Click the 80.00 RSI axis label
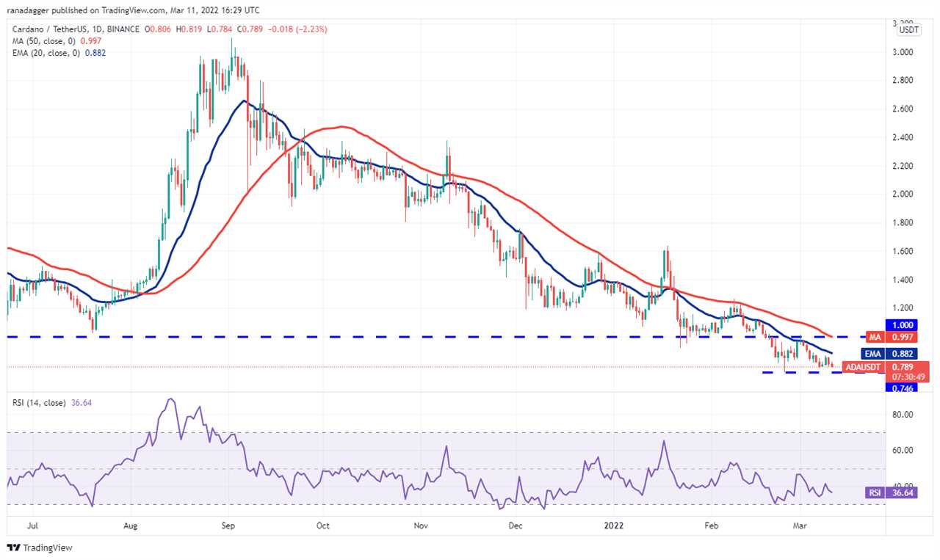Viewport: 940px width, 560px height. [x=903, y=415]
